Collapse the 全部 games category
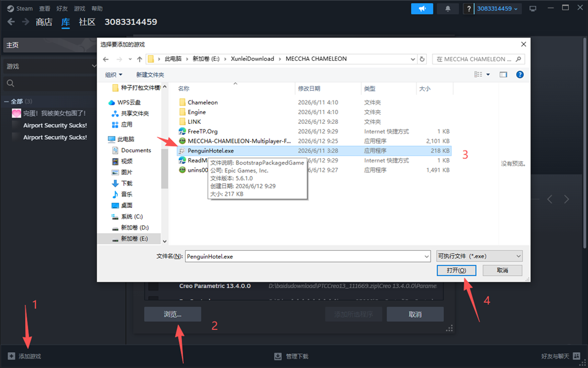588x368 pixels. point(6,101)
